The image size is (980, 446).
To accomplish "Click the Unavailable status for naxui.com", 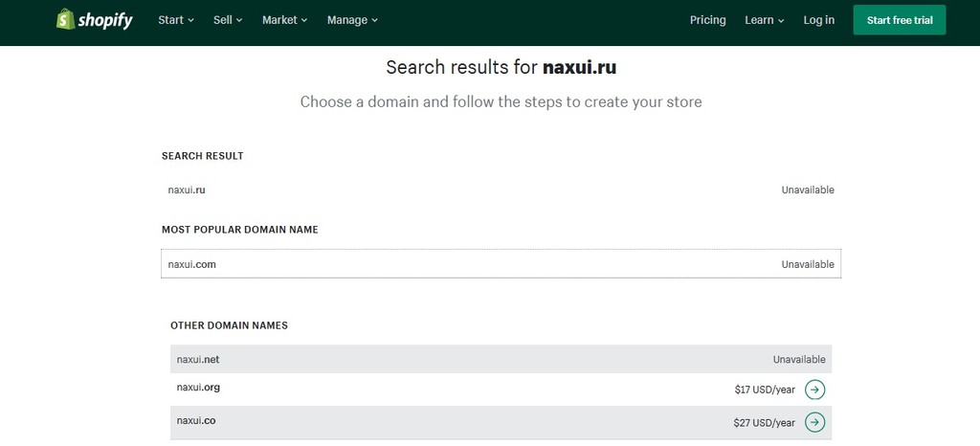I will pos(808,264).
